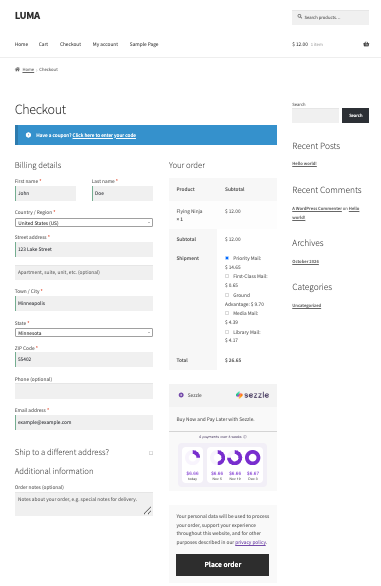381x586 pixels.
Task: Select Priority Mail shipping option
Action: pos(227,258)
